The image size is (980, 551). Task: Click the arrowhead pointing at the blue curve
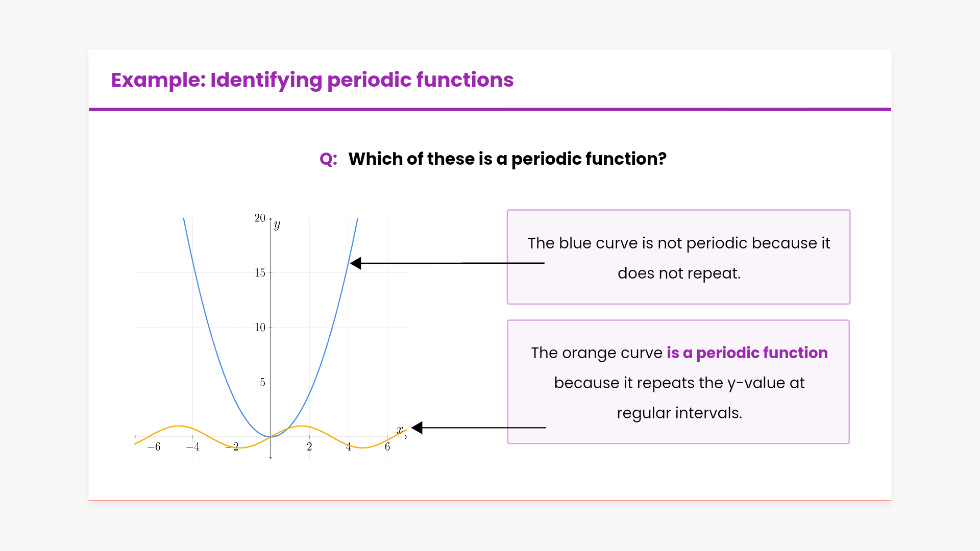(356, 263)
